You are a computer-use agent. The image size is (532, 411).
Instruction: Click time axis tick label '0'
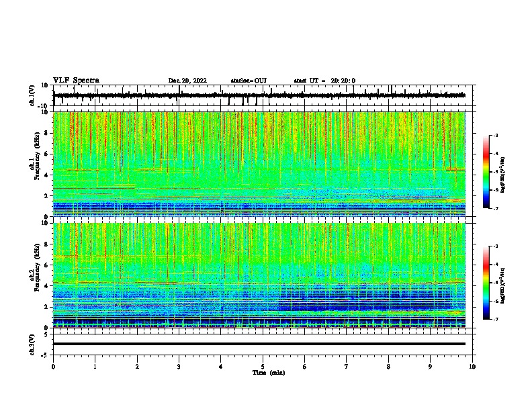pyautogui.click(x=53, y=367)
